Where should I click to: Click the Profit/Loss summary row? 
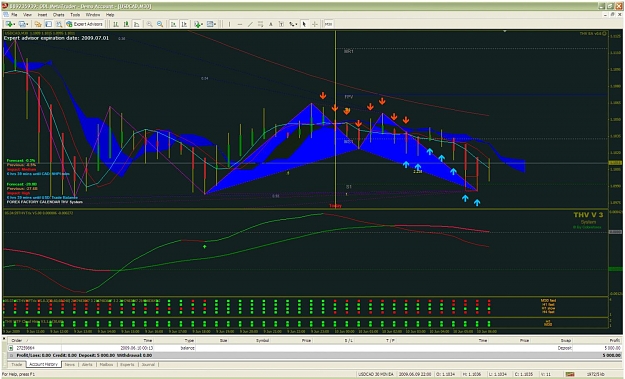pyautogui.click(x=314, y=355)
